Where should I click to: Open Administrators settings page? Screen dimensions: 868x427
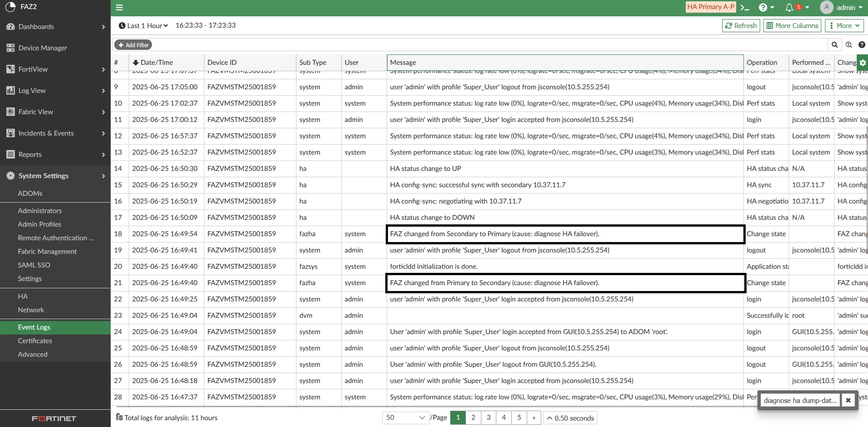click(40, 211)
